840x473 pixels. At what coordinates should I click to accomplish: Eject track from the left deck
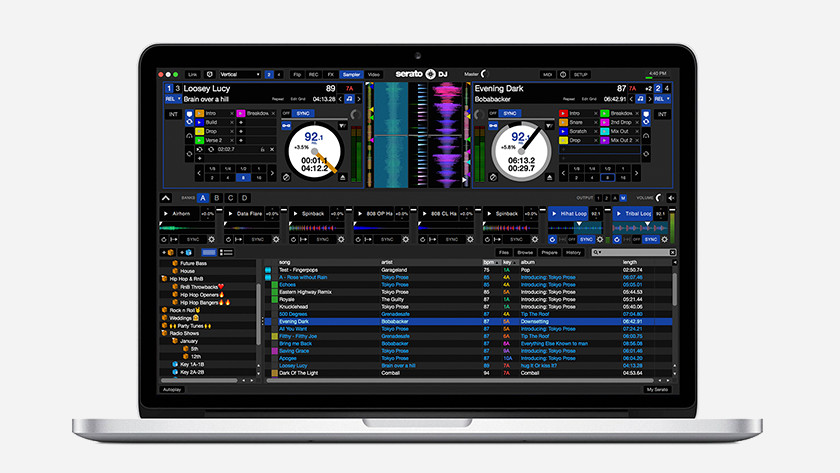coord(343,177)
